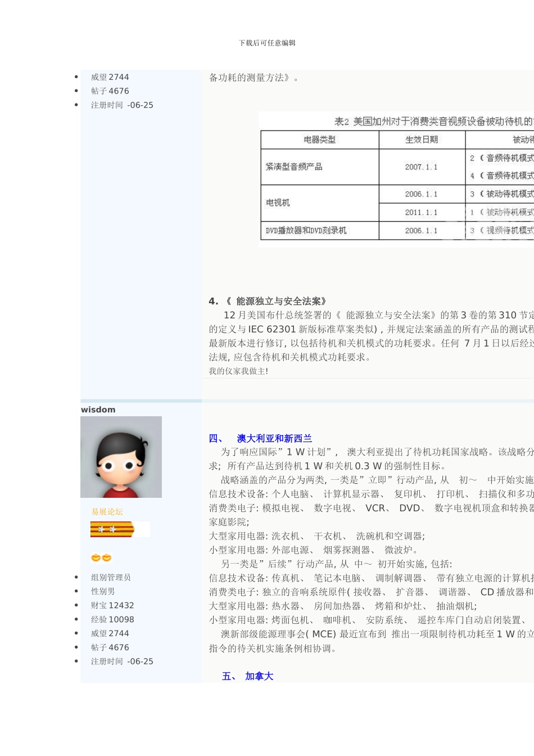Viewport: 534px width, 756px height.
Task: Select the 性别男 profile entry
Action: [103, 591]
